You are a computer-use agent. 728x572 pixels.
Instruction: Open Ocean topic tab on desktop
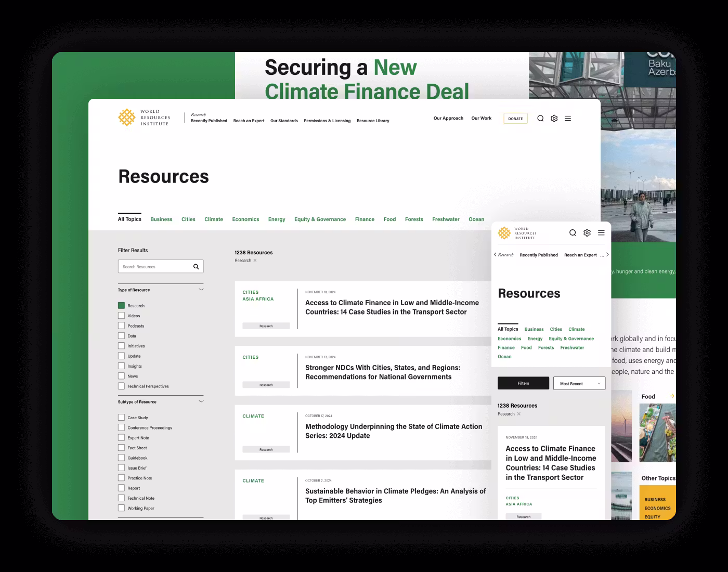coord(476,219)
